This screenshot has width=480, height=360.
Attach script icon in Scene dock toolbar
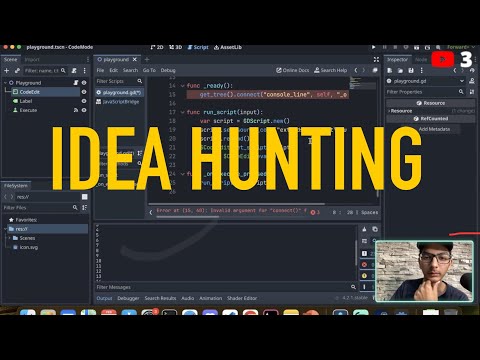74,71
